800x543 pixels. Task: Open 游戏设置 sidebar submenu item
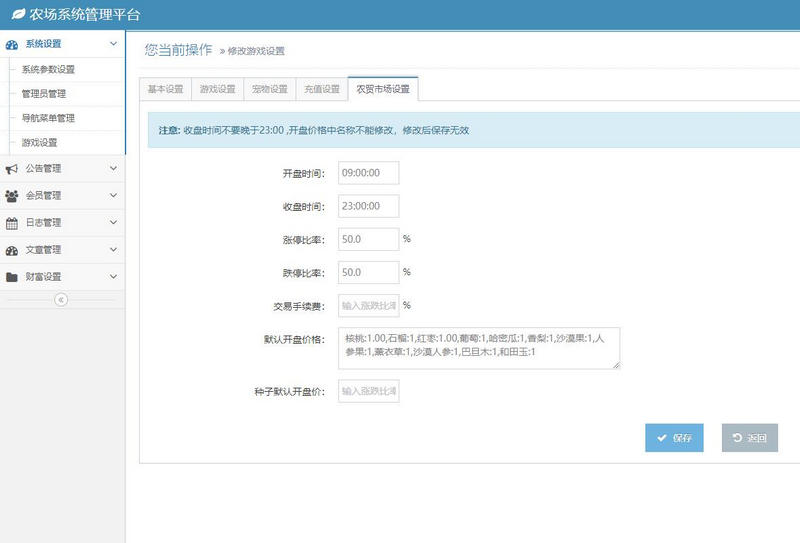click(x=63, y=143)
